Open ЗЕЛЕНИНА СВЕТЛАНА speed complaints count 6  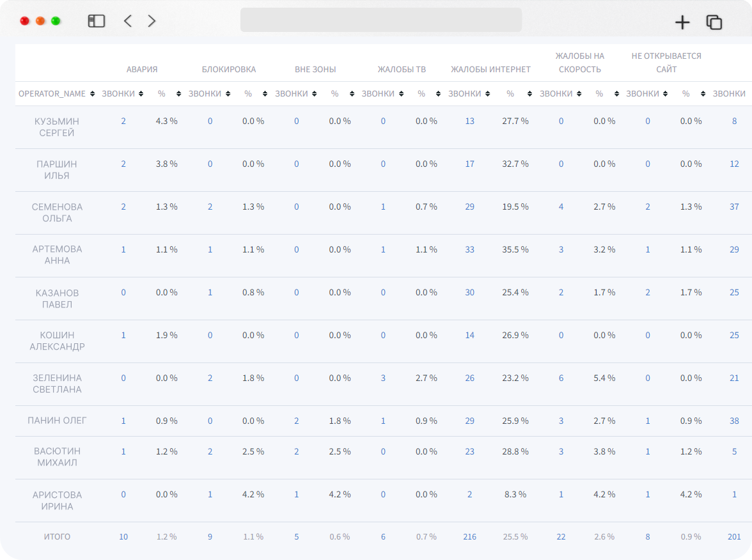[561, 378]
